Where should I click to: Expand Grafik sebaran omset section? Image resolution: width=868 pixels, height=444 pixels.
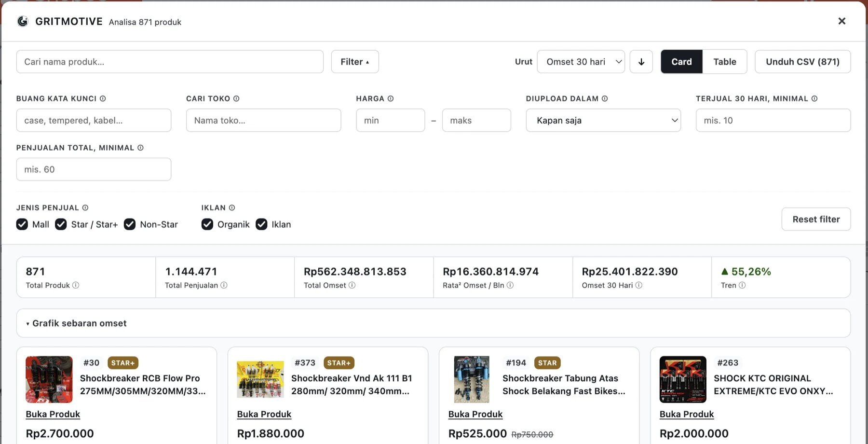point(434,323)
